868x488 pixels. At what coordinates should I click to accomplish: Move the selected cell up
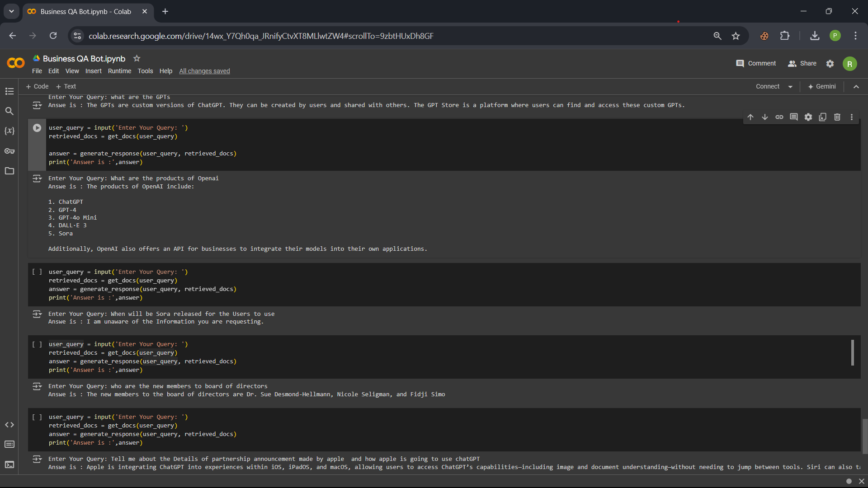coord(750,117)
